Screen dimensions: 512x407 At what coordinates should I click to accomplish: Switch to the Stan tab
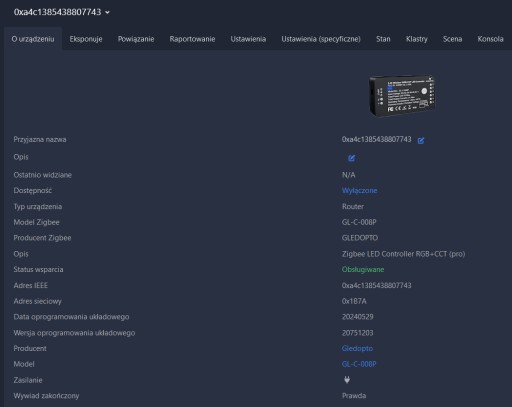tap(383, 39)
